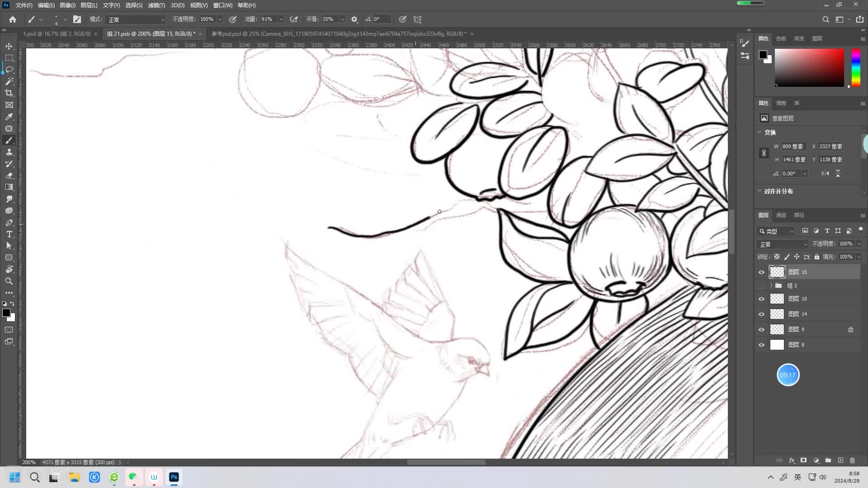Open the search icon in options bar
This screenshot has width=868, height=488.
[x=826, y=19]
